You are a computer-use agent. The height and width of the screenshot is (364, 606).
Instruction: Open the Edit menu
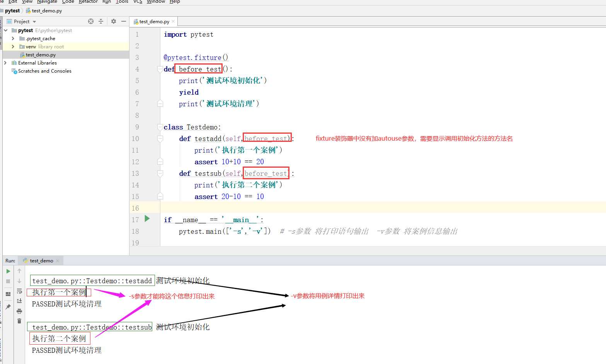coord(13,2)
